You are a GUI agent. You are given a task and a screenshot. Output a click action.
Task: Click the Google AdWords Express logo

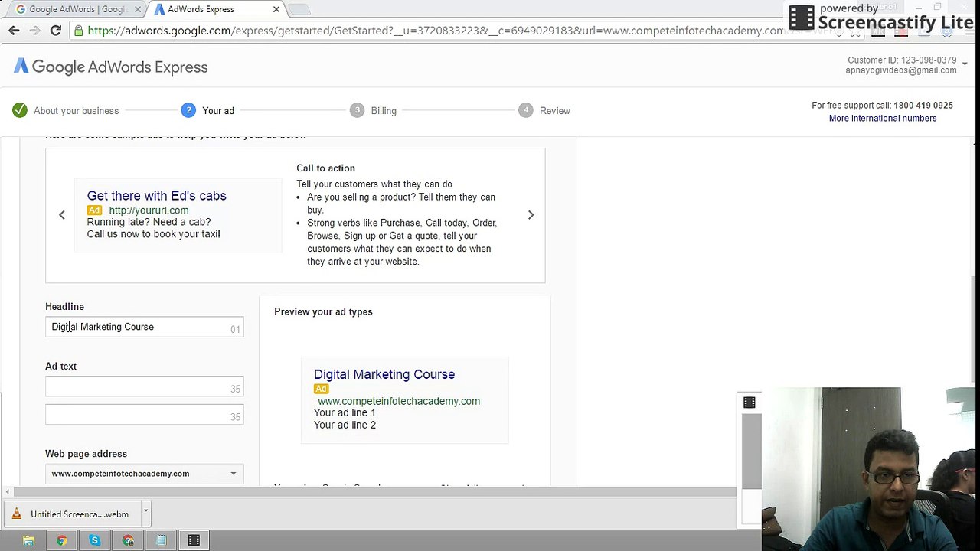click(x=111, y=67)
